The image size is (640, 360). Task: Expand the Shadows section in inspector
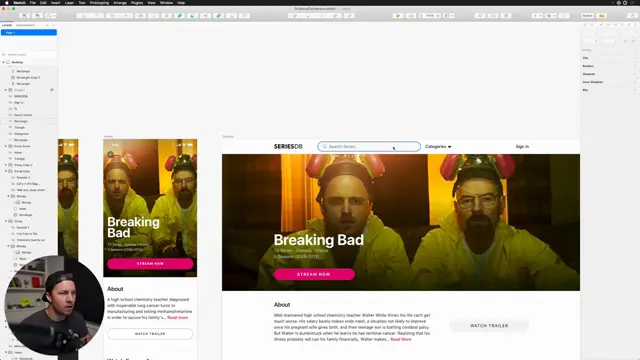click(x=610, y=74)
